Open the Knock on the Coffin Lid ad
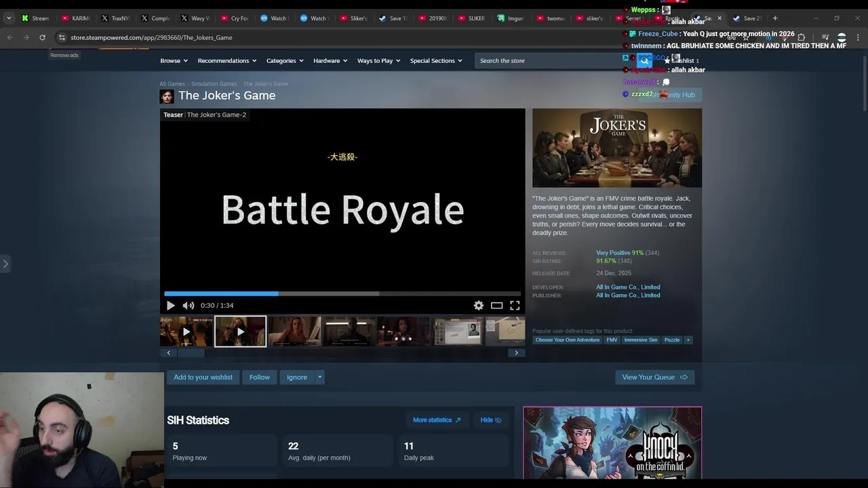The height and width of the screenshot is (488, 868). coord(612,443)
